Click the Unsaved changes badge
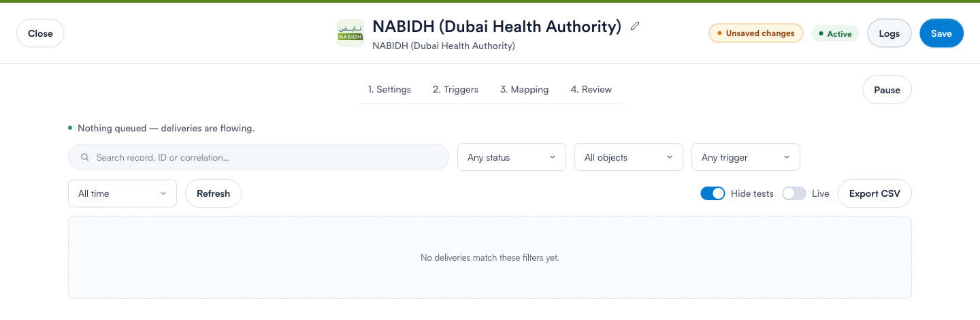 click(x=755, y=33)
